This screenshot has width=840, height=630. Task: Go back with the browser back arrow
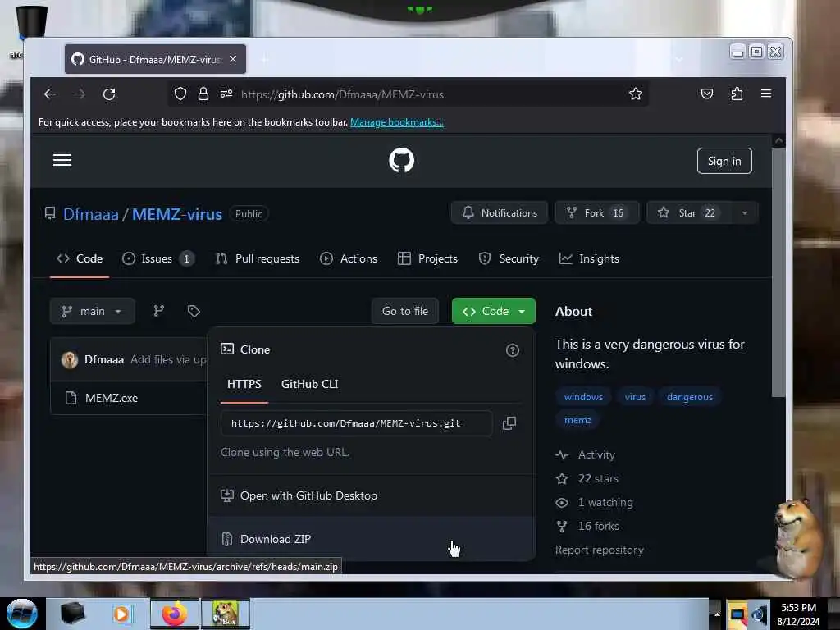point(50,94)
